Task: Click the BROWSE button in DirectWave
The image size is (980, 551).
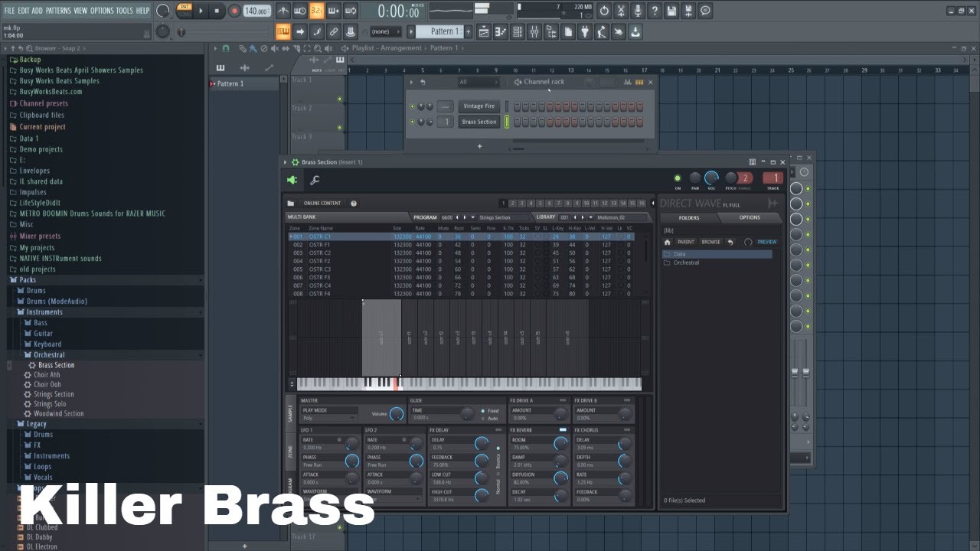Action: 711,242
